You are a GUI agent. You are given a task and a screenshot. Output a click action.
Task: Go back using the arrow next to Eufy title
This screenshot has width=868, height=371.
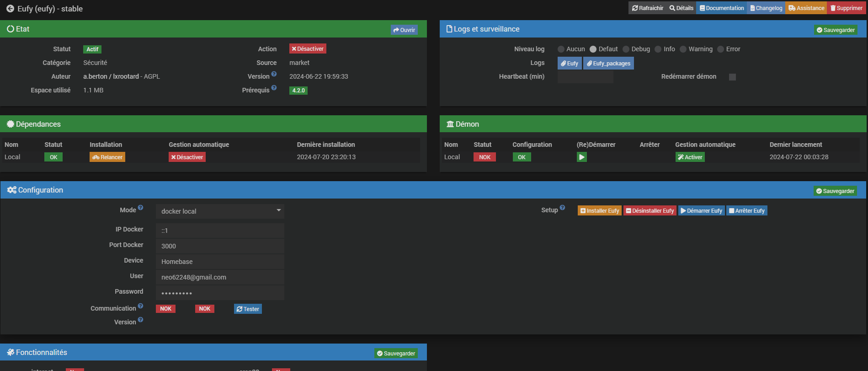[10, 9]
